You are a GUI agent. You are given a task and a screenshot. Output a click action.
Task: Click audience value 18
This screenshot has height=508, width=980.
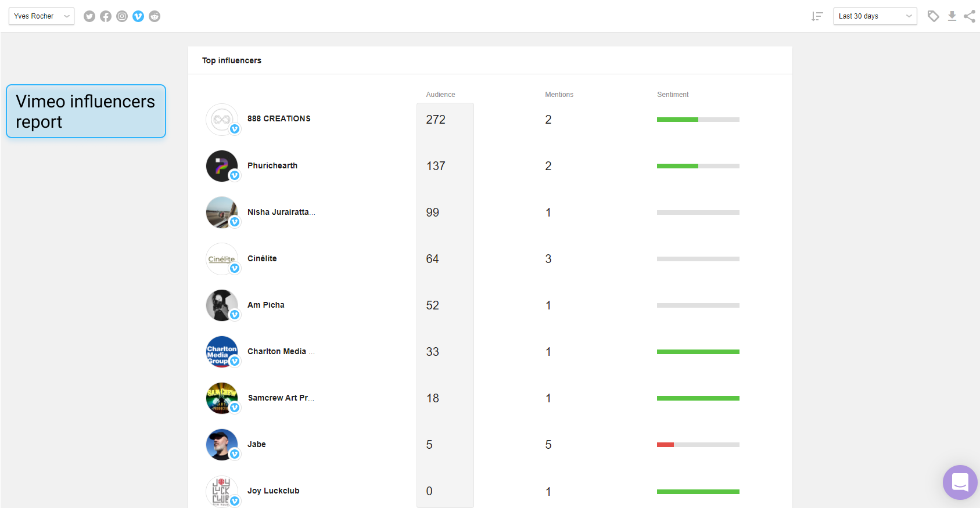click(x=432, y=398)
